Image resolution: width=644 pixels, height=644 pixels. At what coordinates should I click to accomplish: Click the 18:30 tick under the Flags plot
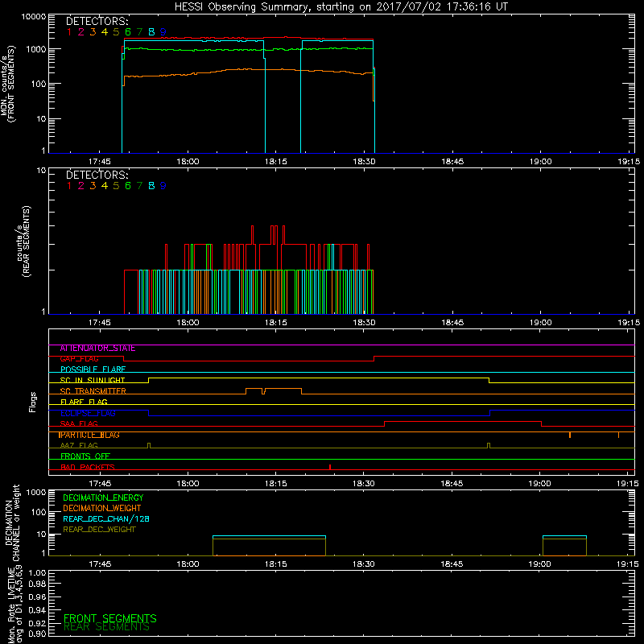pos(364,484)
